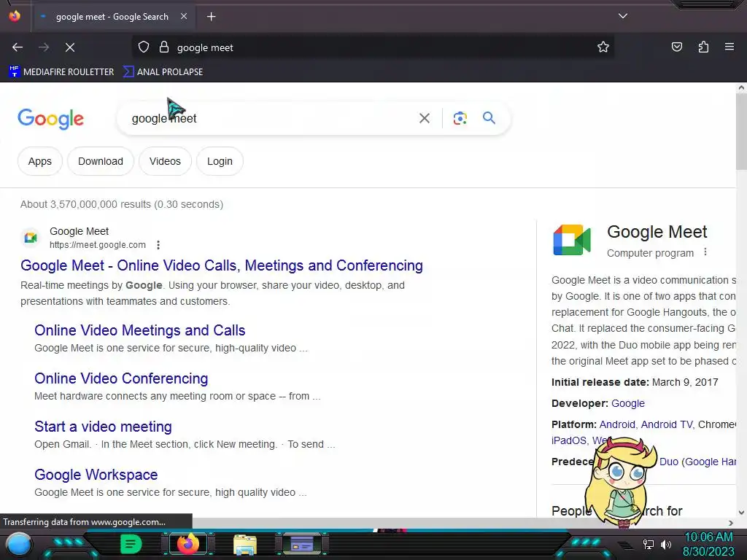Open iPadOS platform link

coord(569,440)
